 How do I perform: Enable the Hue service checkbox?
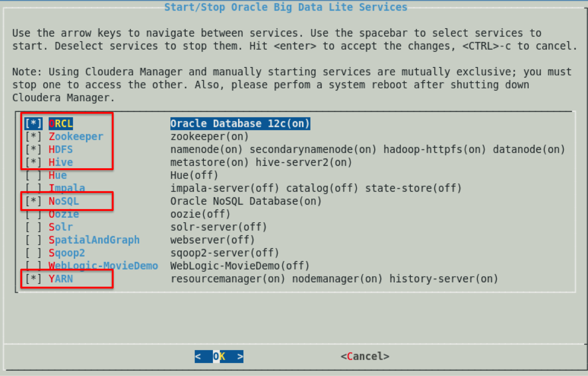tap(33, 175)
